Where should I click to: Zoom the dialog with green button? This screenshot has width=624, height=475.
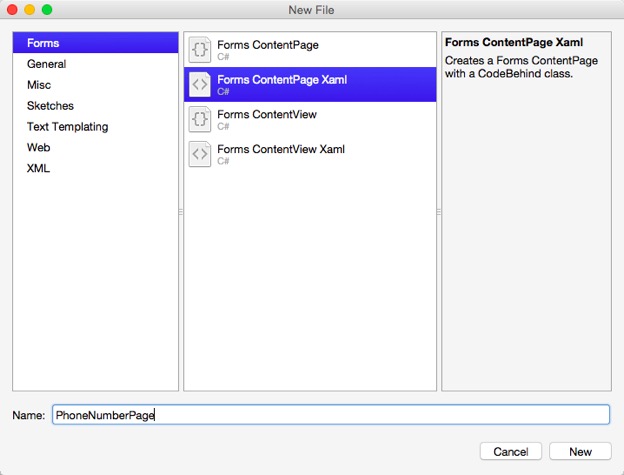pos(47,10)
